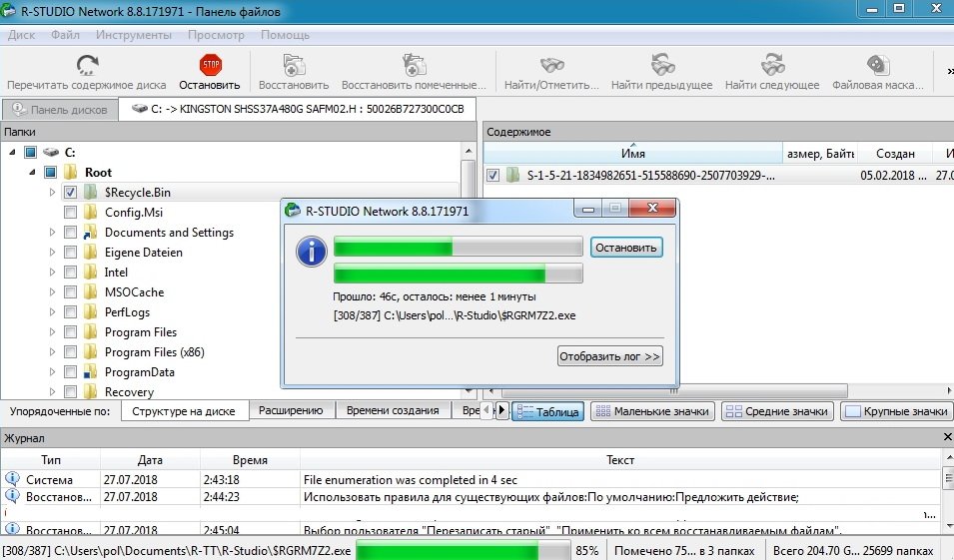Viewport: 954px width, 560px height.
Task: Sort by Времени создания tab
Action: 393,410
